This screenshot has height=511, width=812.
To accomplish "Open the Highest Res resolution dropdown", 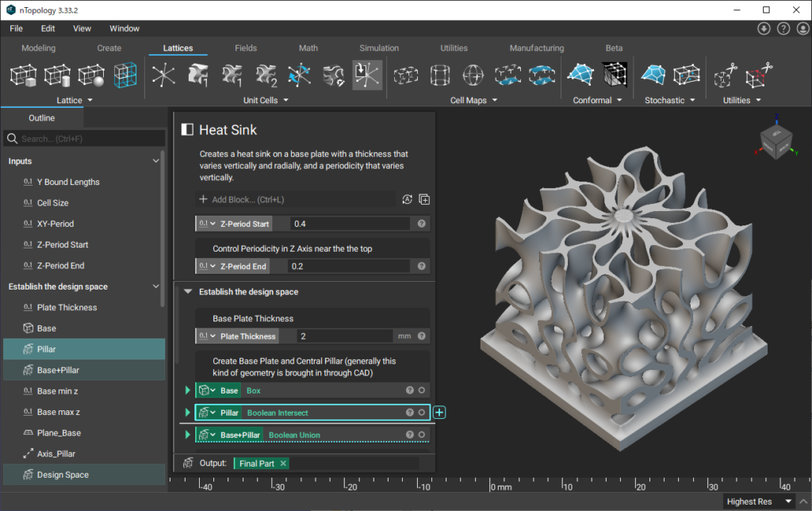I will [x=788, y=501].
